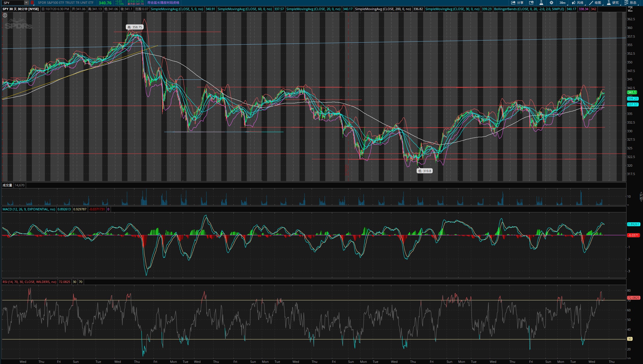Click the MACD avg value 0.929787
The image size is (643, 364).
pos(80,209)
